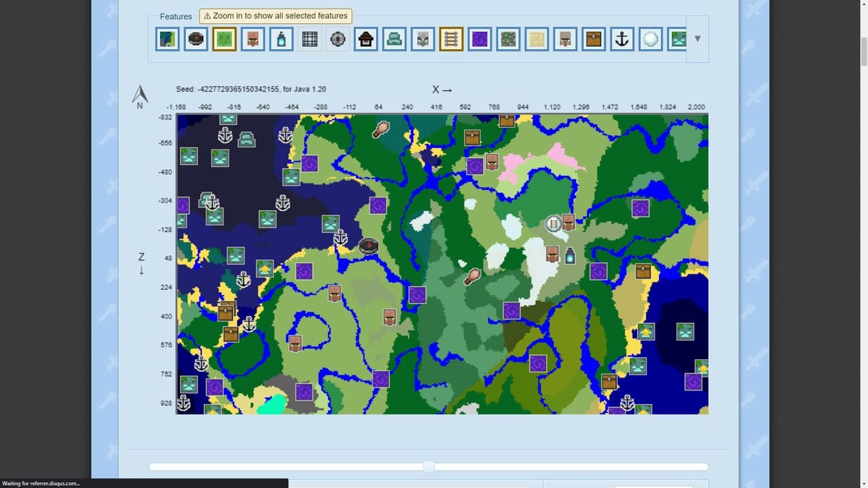Toggle the mossy jungle temple feature icon
868x488 pixels.
tap(507, 39)
